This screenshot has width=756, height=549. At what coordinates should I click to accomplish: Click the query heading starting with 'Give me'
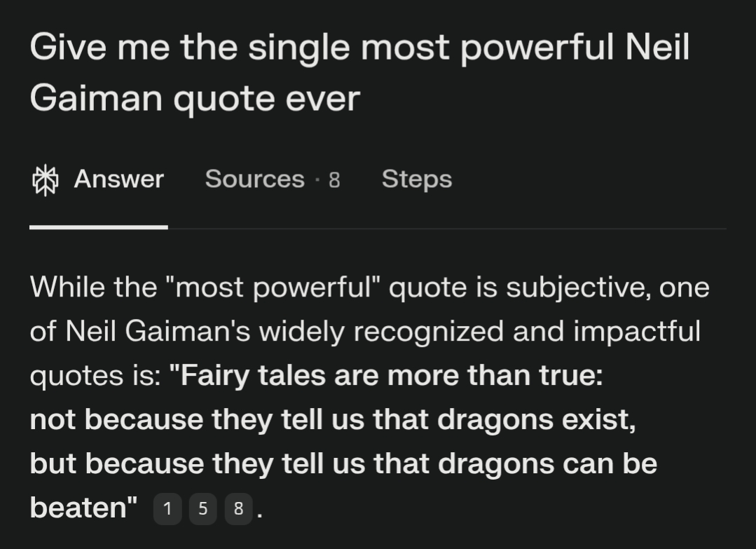pyautogui.click(x=359, y=72)
